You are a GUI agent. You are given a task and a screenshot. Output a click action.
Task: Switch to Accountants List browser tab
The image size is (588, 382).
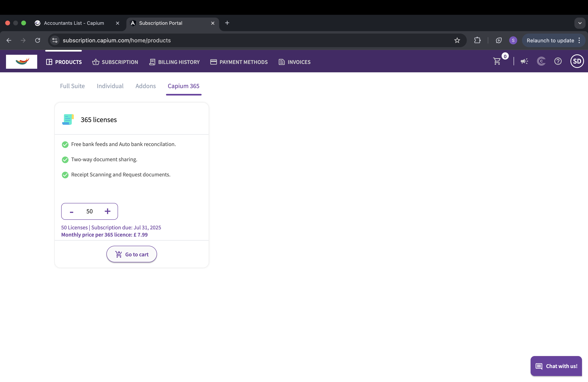click(74, 23)
